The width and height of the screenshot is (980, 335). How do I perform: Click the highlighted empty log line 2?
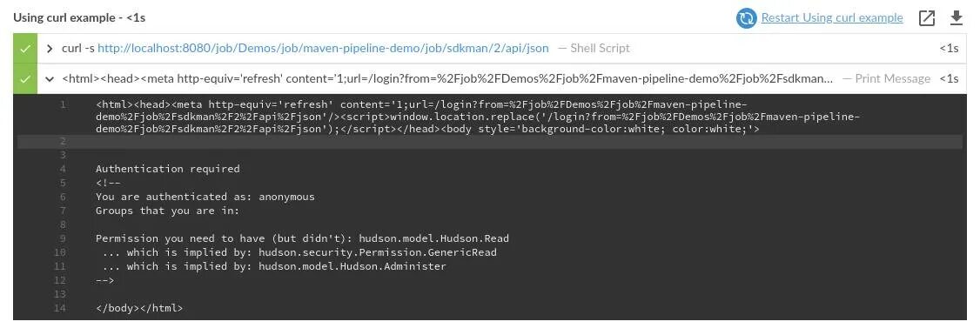coord(490,142)
